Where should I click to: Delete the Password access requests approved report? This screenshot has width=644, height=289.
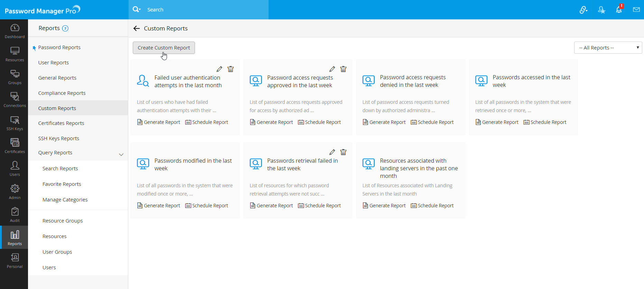[343, 69]
